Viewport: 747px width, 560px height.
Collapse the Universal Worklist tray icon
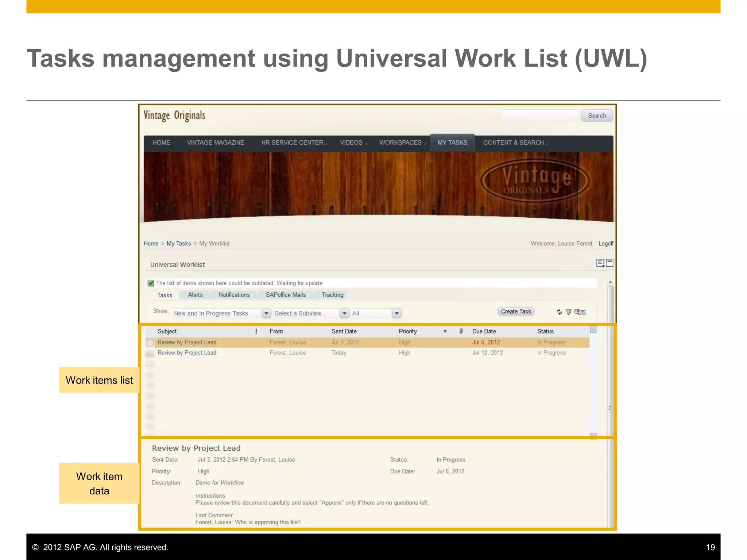click(609, 262)
